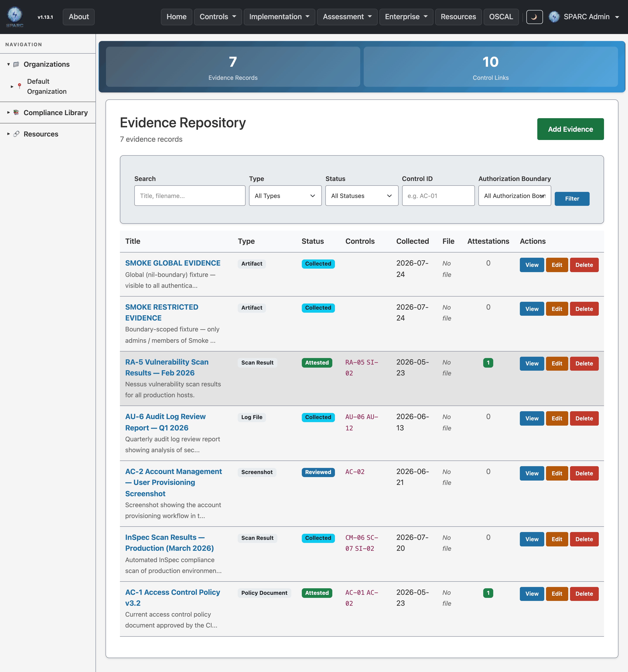Open the SPARC Admin user menu
The height and width of the screenshot is (672, 628).
[x=584, y=17]
